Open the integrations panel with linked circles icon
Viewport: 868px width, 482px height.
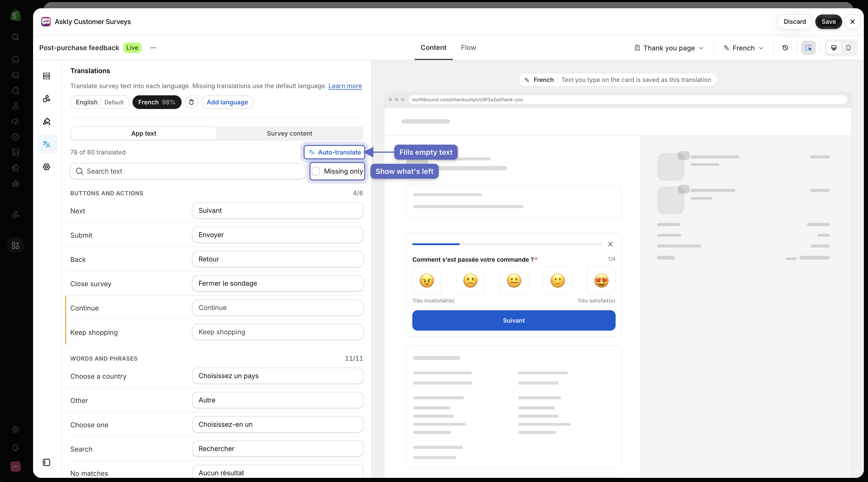click(47, 99)
